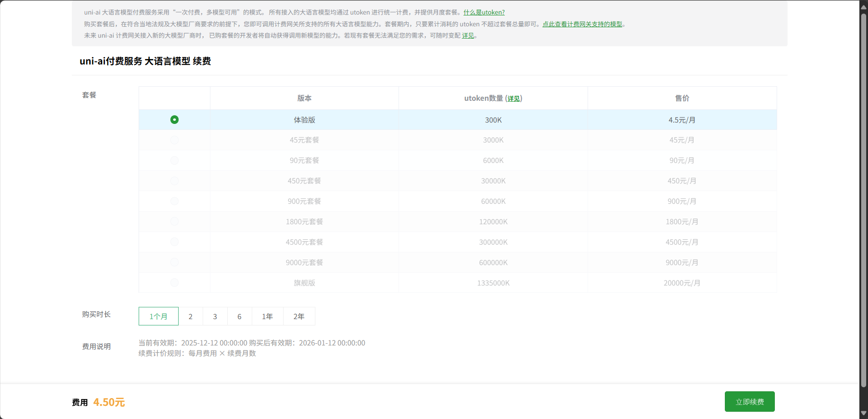
Task: Click the 续费计价规则 description text
Action: pos(197,353)
